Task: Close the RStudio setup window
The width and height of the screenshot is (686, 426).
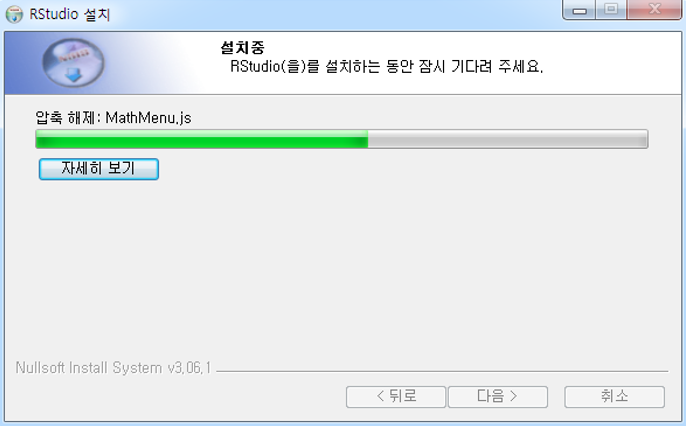Action: coord(654,10)
